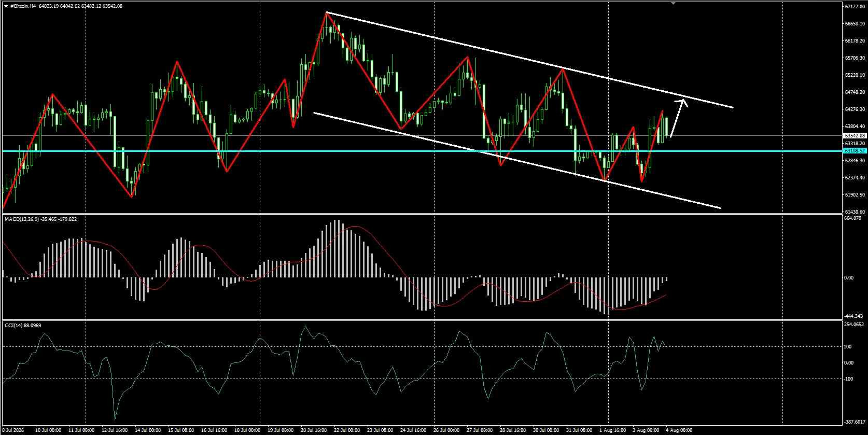This screenshot has height=435, width=868.
Task: Click the 61430.60 price scale value
Action: click(854, 212)
